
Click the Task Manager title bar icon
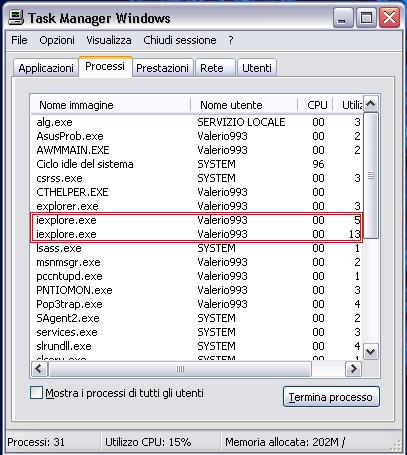pyautogui.click(x=16, y=18)
